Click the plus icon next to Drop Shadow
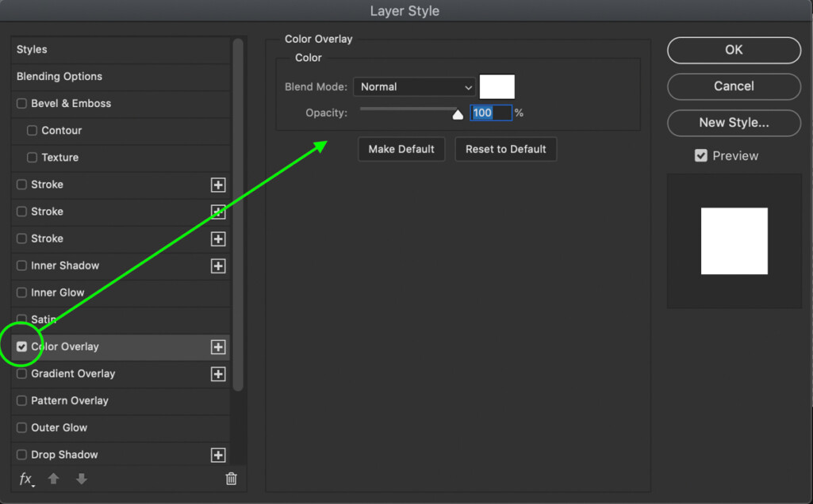The image size is (813, 504). (218, 455)
